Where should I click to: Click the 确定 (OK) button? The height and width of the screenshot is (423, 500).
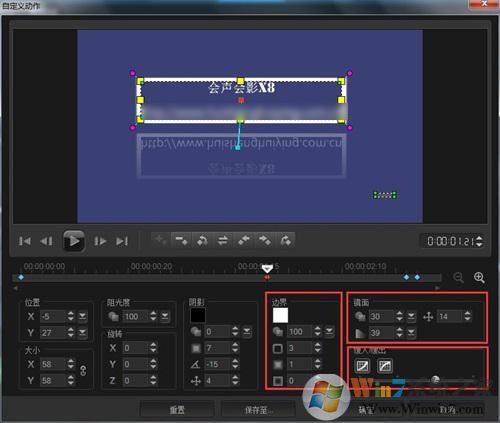click(x=366, y=410)
